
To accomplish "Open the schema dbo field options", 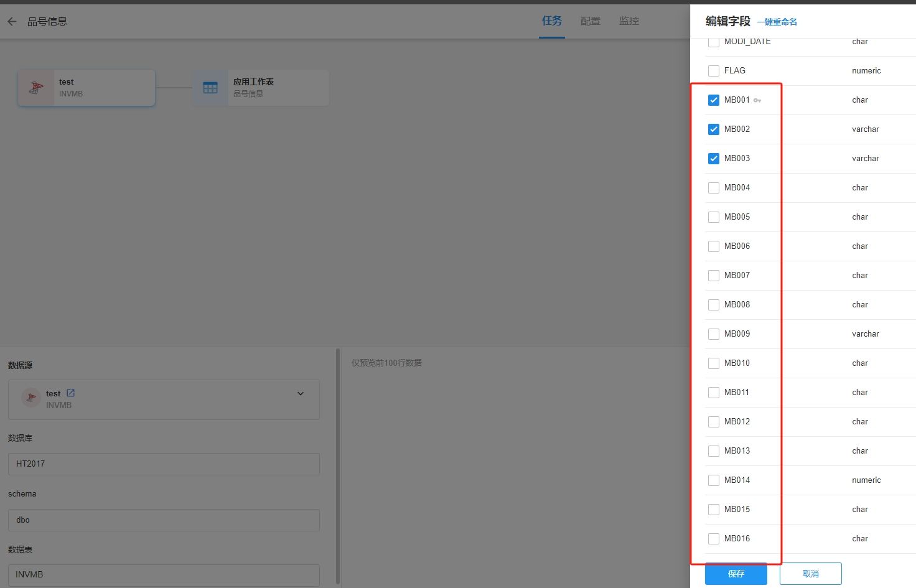I will tap(164, 520).
